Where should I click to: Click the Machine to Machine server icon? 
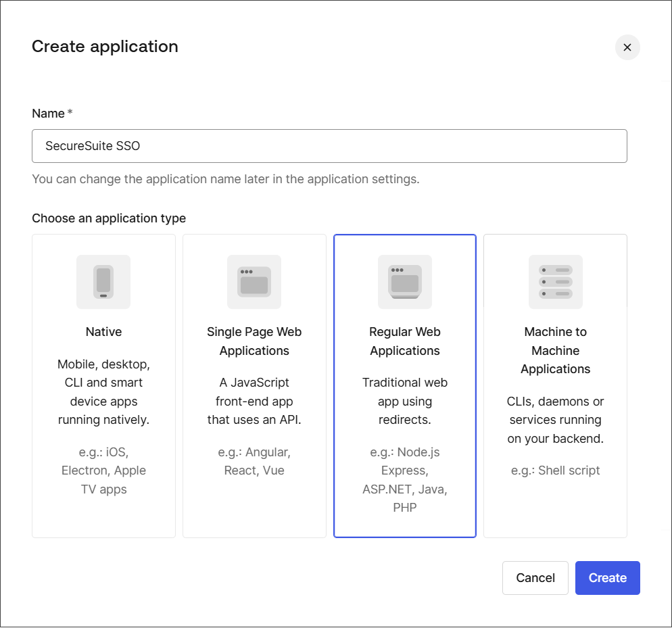[556, 282]
